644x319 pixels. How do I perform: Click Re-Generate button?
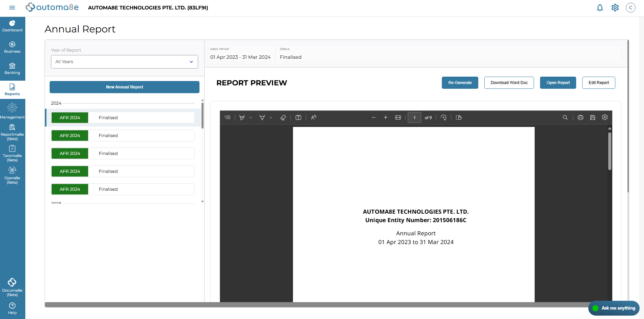pos(460,83)
